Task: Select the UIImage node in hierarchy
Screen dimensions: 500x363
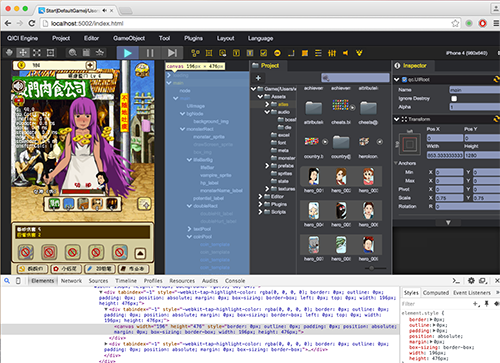Action: 196,106
